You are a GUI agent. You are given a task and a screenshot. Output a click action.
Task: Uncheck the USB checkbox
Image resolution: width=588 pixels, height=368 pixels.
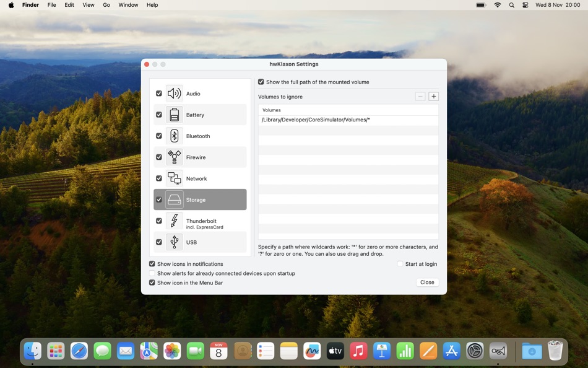pyautogui.click(x=159, y=242)
